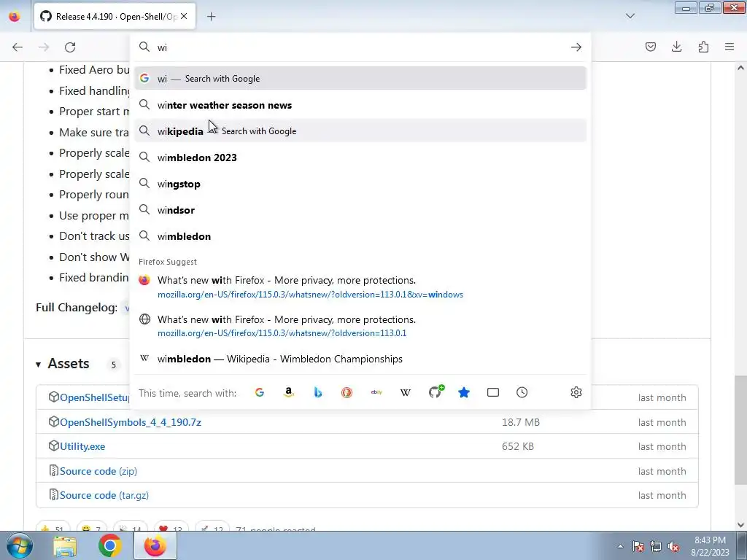Open the OpenShellSetup asset link
Image resolution: width=747 pixels, height=560 pixels.
[x=95, y=397]
